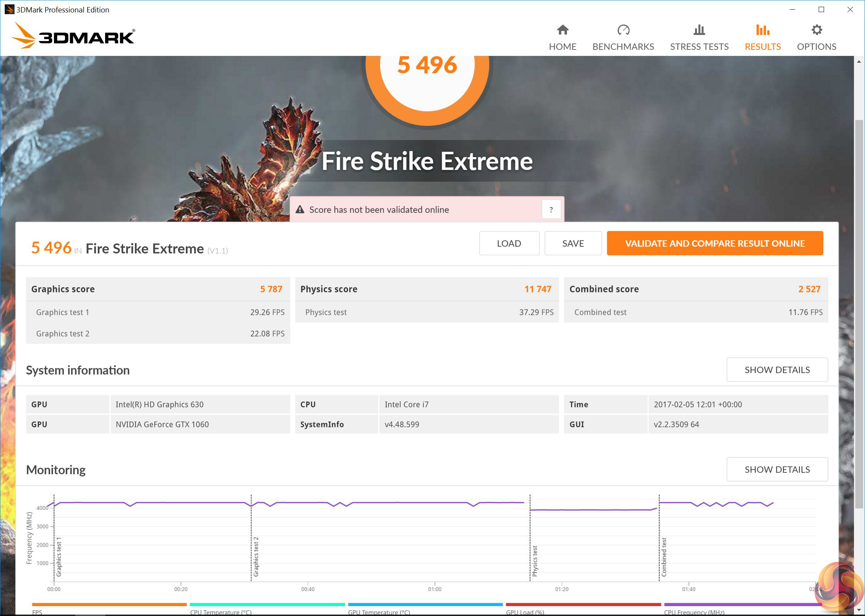
Task: Click the LOAD button
Action: coord(509,244)
